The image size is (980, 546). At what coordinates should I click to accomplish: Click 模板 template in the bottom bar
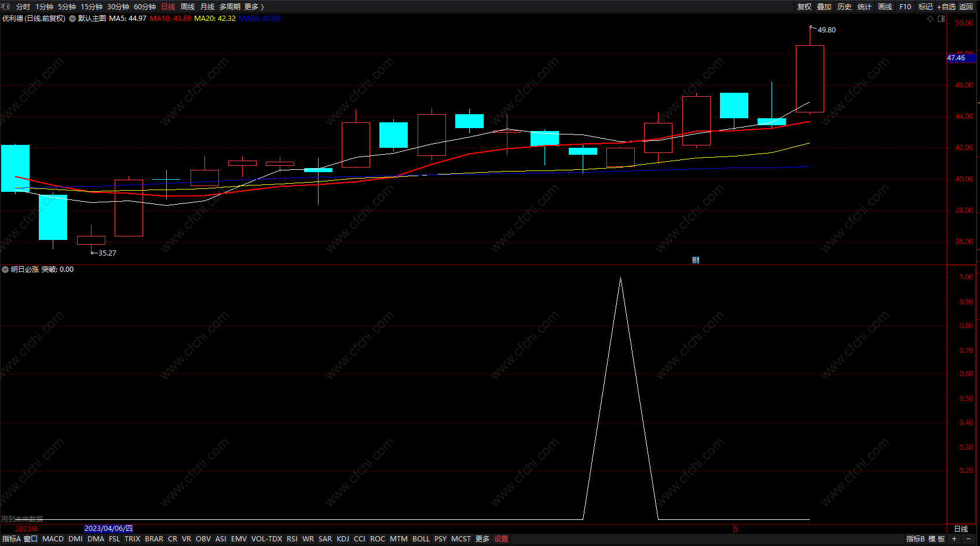pos(937,539)
